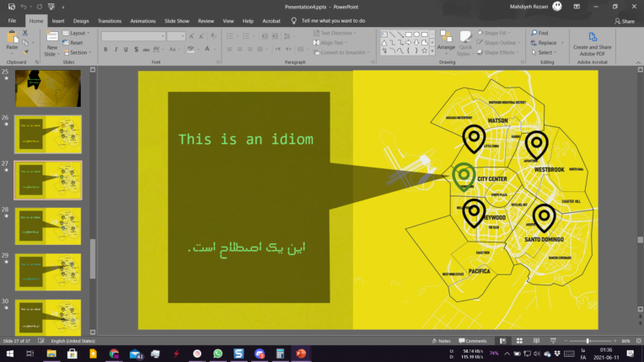Adjust the zoom slider handle

588,341
